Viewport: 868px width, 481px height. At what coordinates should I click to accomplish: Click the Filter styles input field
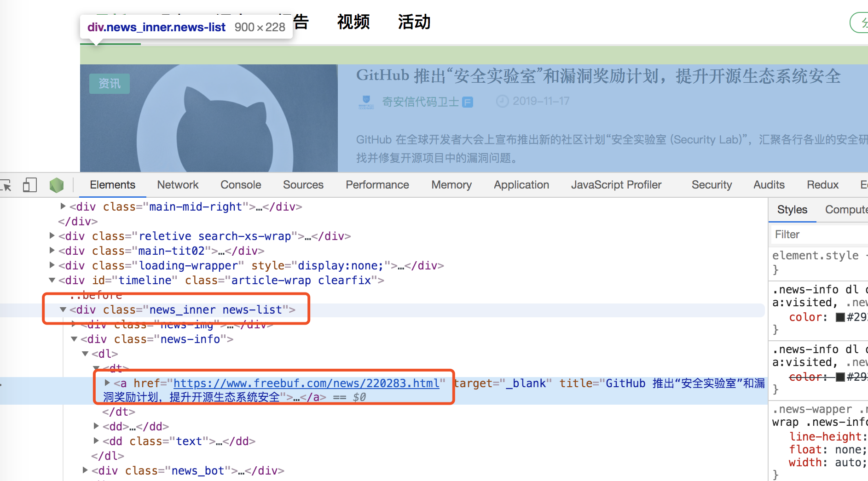820,235
